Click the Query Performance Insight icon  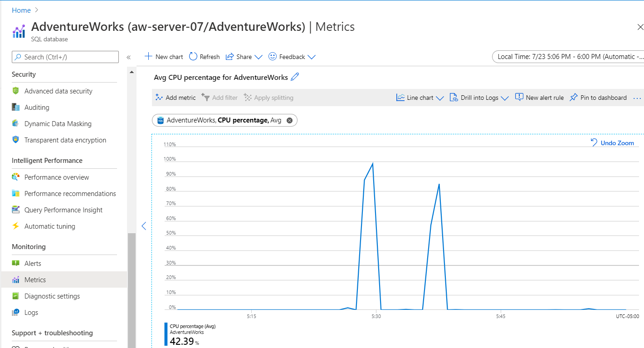pos(16,210)
